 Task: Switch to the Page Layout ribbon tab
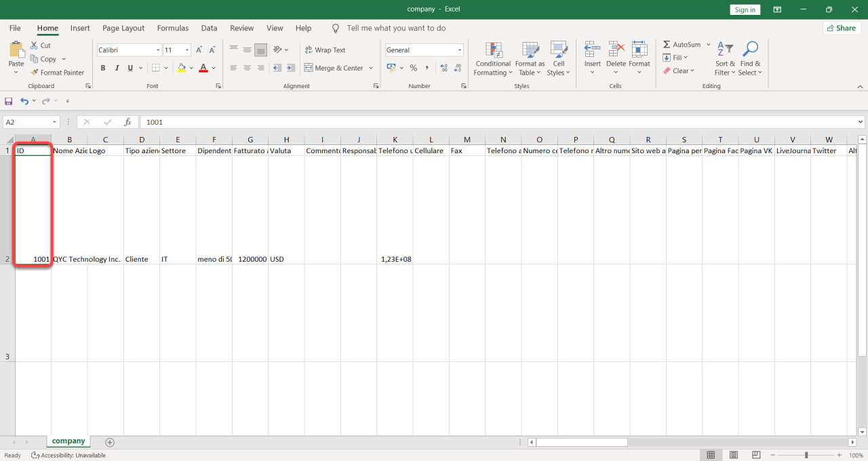point(123,28)
